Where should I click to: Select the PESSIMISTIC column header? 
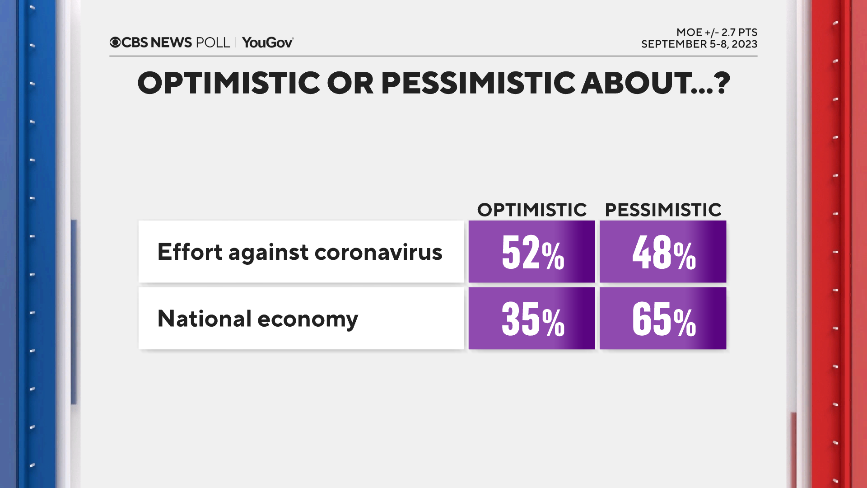pyautogui.click(x=663, y=209)
